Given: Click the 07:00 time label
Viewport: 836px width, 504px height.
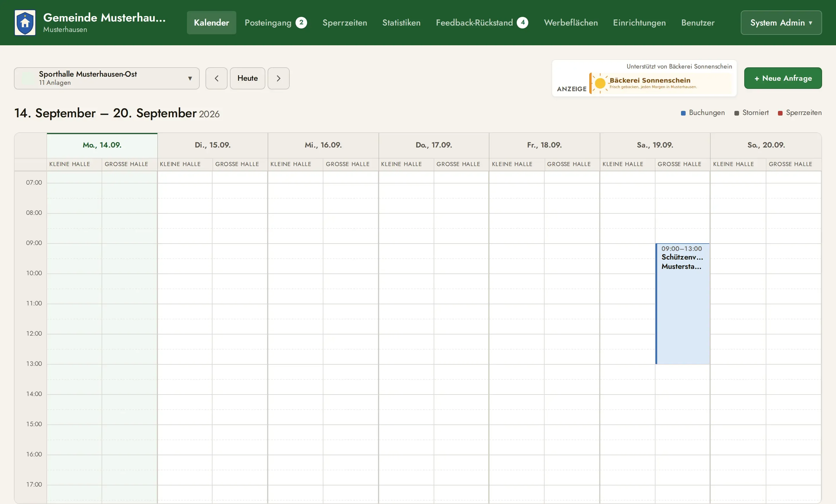Looking at the screenshot, I should pos(34,183).
